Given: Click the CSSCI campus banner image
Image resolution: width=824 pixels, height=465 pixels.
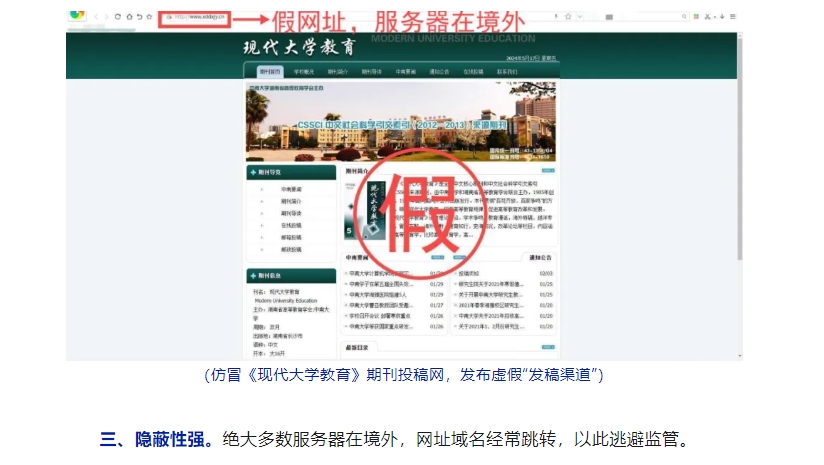Looking at the screenshot, I should click(x=400, y=121).
